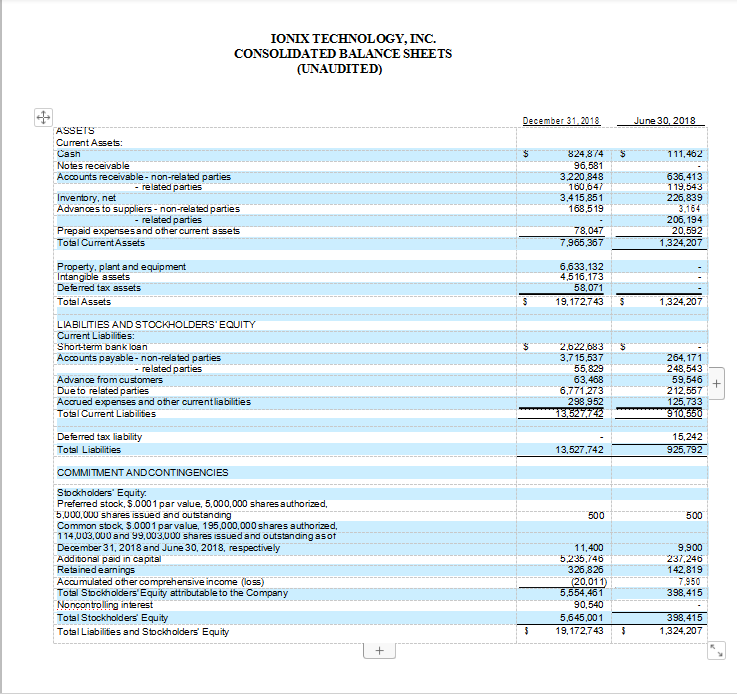737x694 pixels.
Task: Click the Notes receivable label
Action: coord(93,166)
